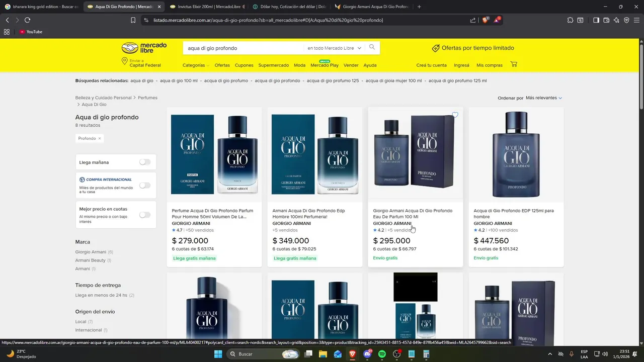Click the share icon in the address bar

click(x=473, y=20)
